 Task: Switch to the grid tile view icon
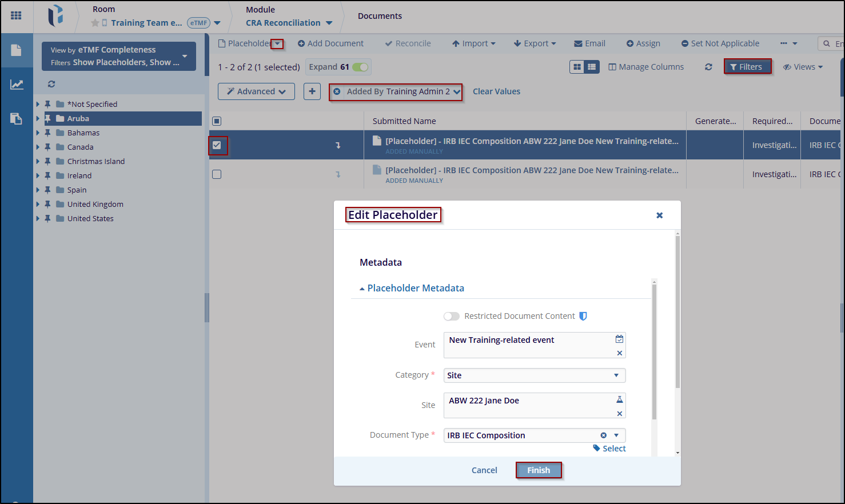coord(577,67)
